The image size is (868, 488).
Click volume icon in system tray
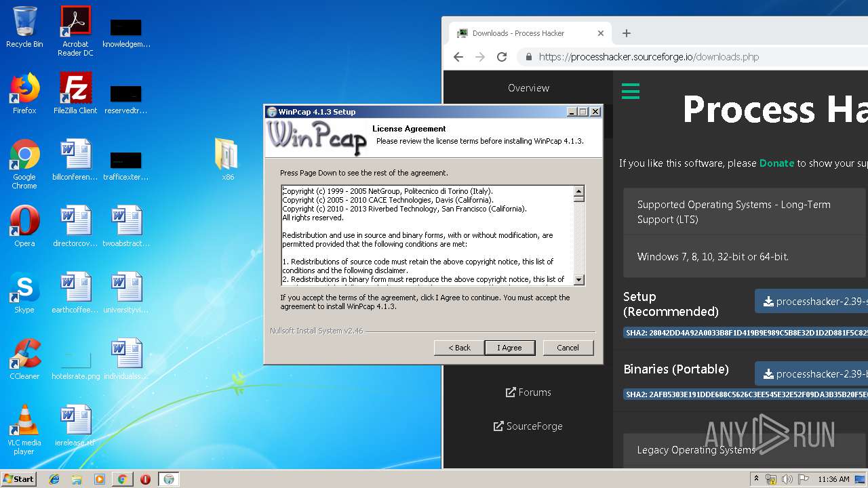787,479
